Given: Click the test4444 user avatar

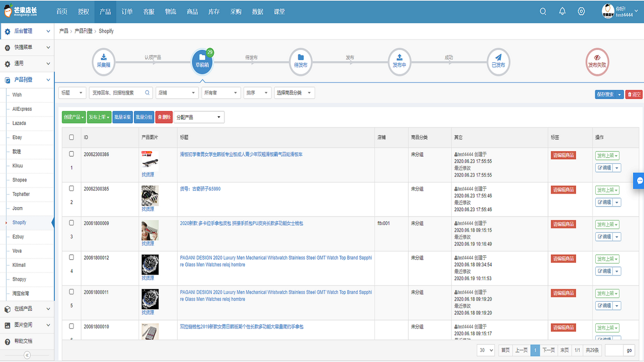Looking at the screenshot, I should [608, 11].
